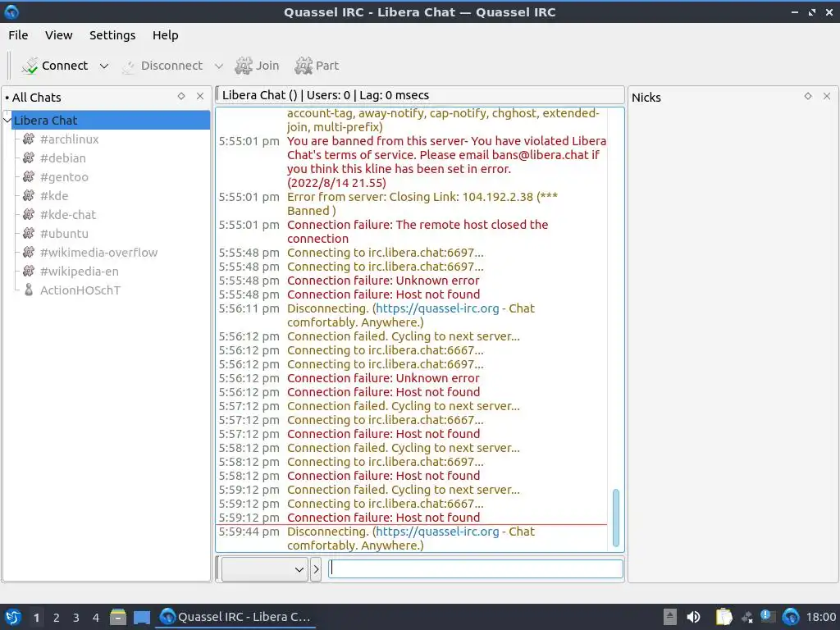The height and width of the screenshot is (630, 840).
Task: Click the banned-from-server message text
Action: [447, 162]
